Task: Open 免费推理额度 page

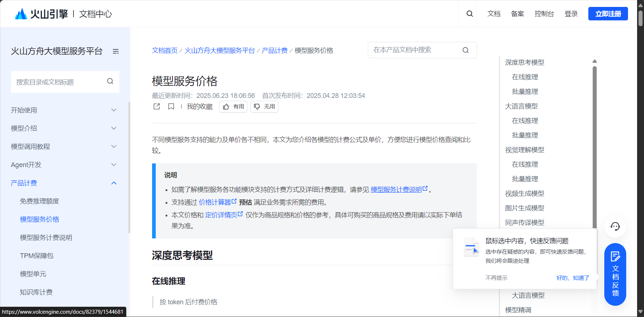Action: coord(39,201)
